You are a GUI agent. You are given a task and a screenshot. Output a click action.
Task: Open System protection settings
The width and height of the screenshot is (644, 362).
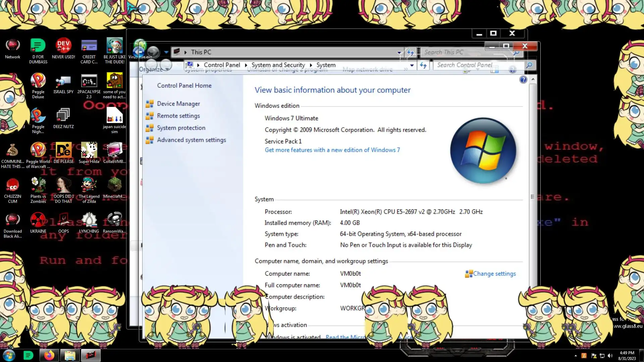pyautogui.click(x=181, y=128)
